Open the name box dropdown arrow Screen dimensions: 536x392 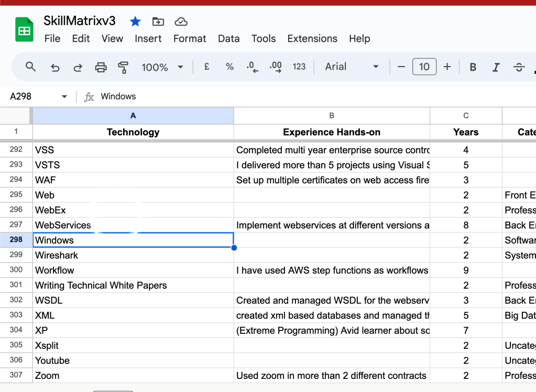pos(64,97)
